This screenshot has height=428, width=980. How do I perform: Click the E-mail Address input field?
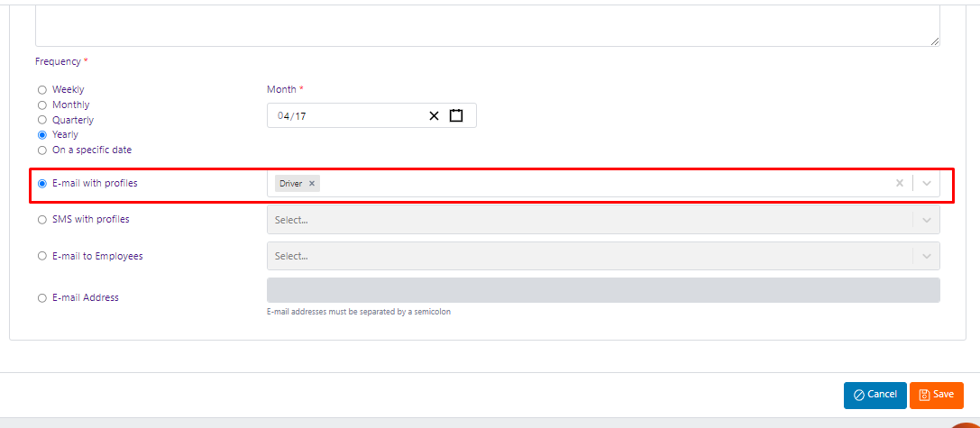603,290
